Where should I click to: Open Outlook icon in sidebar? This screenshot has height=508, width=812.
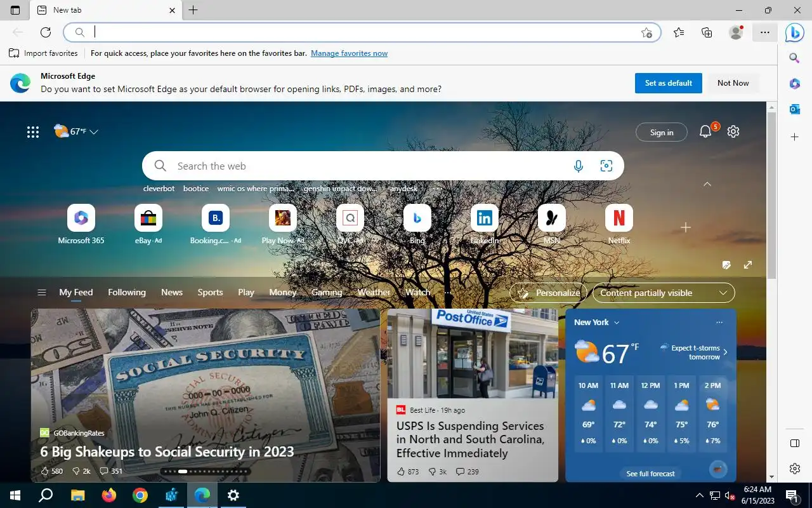tap(794, 109)
